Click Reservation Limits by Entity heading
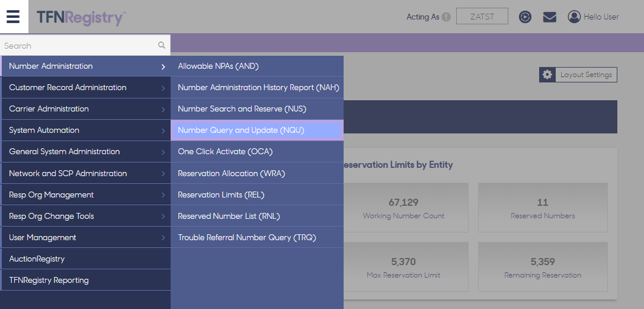 (398, 165)
